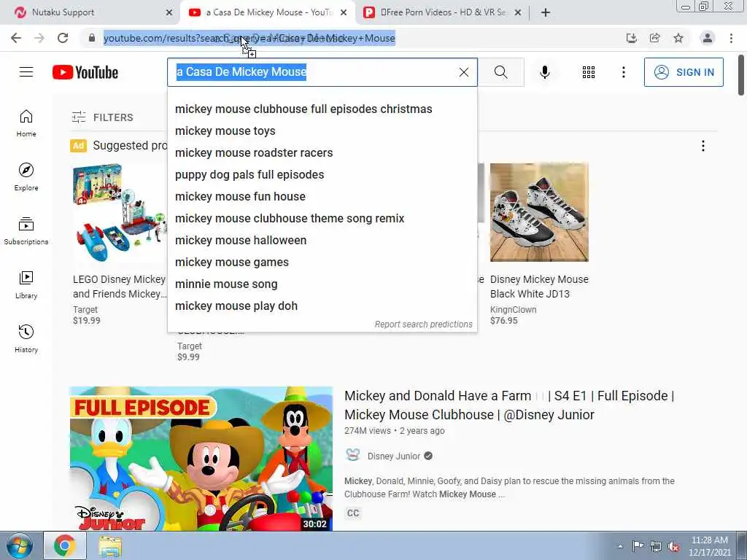Go back with the browser back arrow

tap(16, 38)
